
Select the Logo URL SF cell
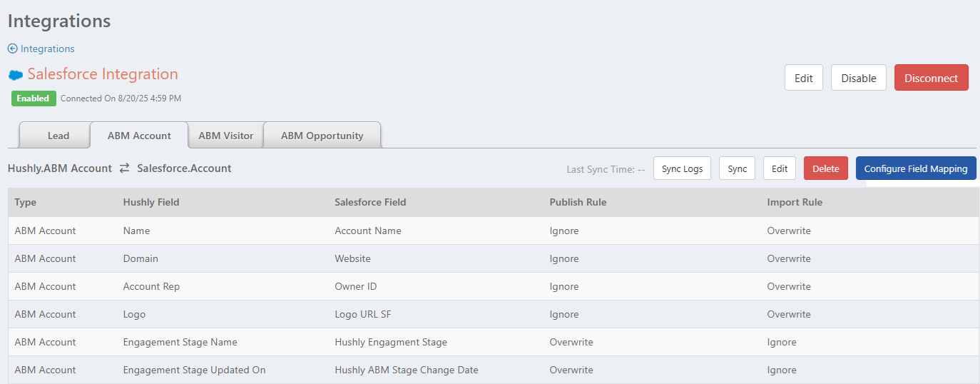(x=364, y=314)
